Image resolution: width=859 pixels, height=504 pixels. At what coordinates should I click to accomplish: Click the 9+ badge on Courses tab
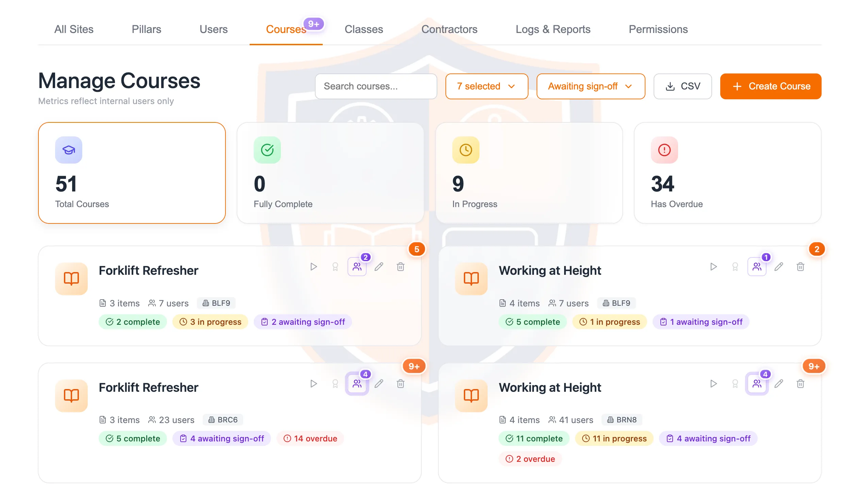pos(314,24)
